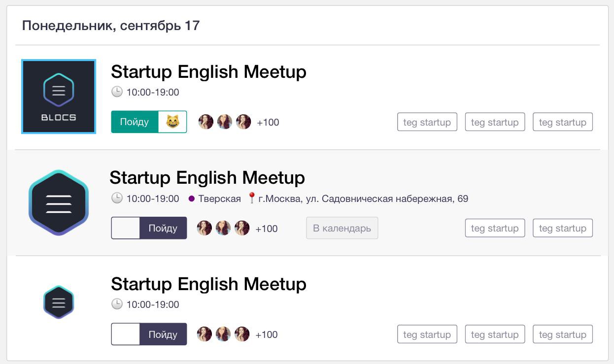The image size is (614, 364).
Task: Click the +100 attendees count in the first event
Action: (268, 122)
